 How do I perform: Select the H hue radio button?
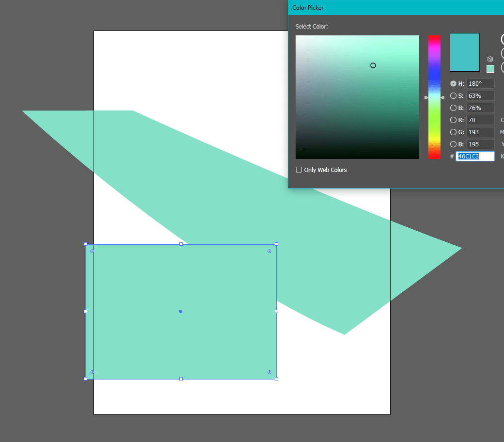point(453,83)
